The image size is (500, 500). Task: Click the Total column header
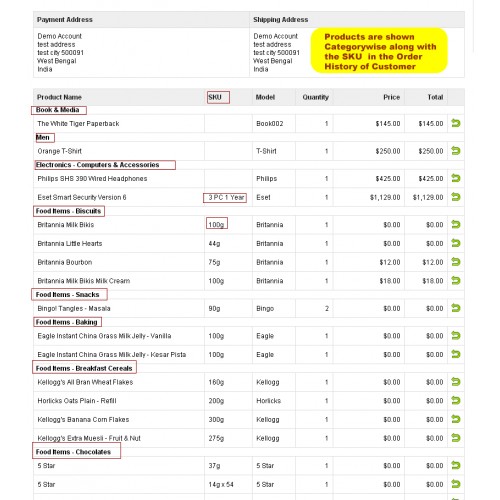pos(435,97)
